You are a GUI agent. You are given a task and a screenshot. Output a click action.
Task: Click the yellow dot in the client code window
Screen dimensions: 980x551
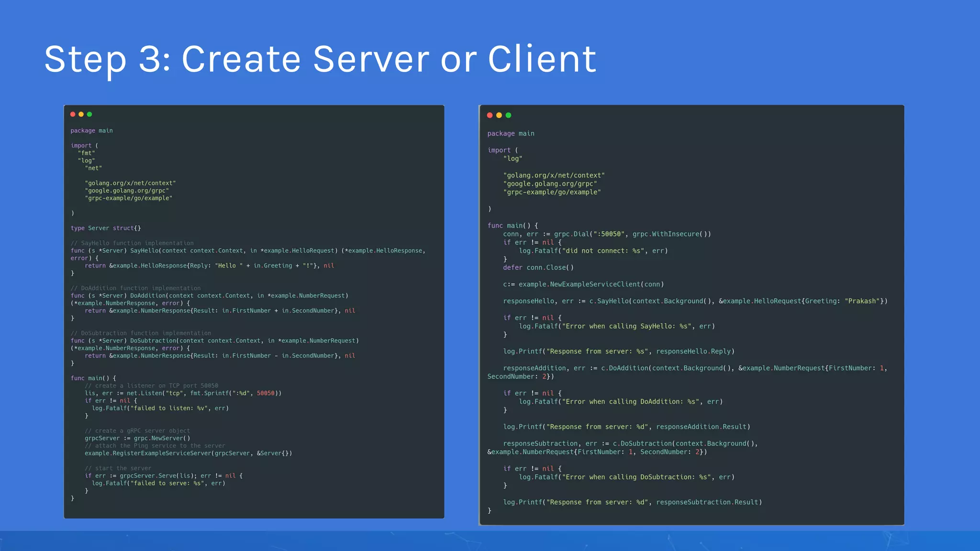(499, 115)
